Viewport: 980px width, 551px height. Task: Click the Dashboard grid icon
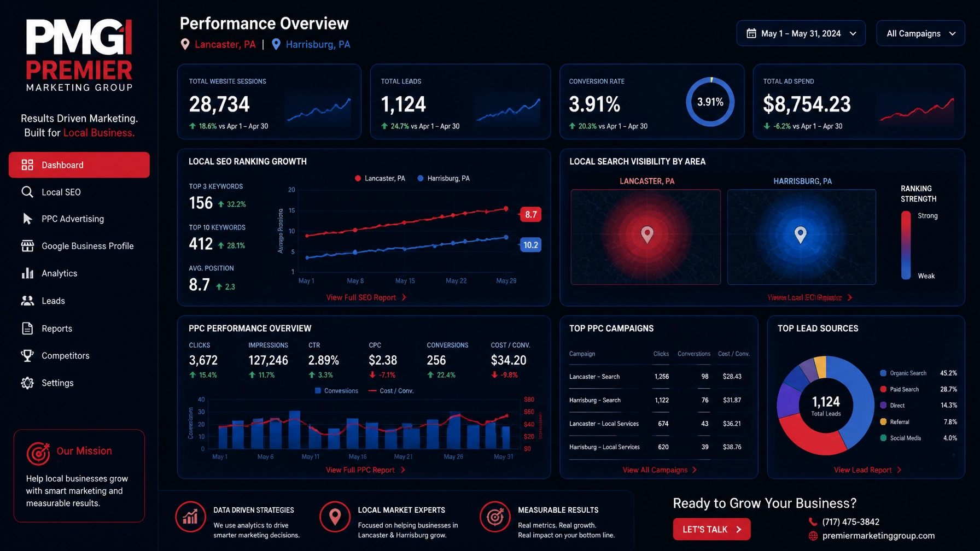27,165
